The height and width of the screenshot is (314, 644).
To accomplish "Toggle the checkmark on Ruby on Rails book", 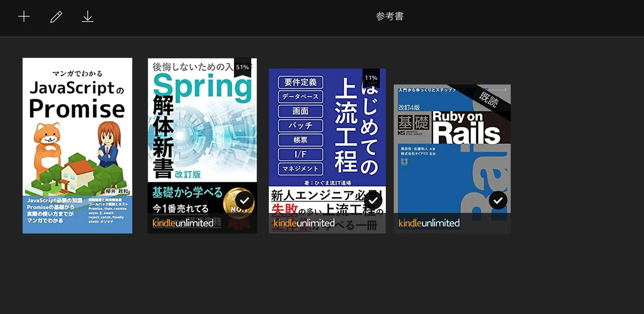I will (498, 200).
